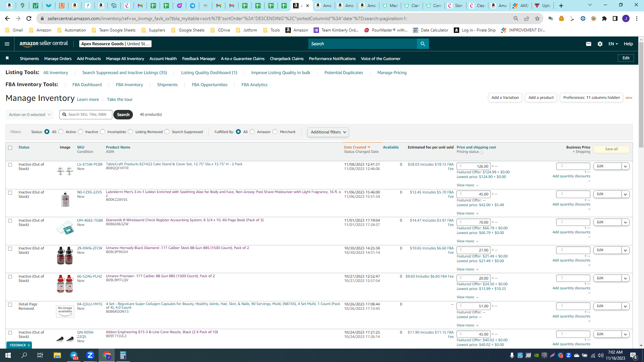This screenshot has width=644, height=362.
Task: Open the messages envelope icon
Action: [x=589, y=44]
